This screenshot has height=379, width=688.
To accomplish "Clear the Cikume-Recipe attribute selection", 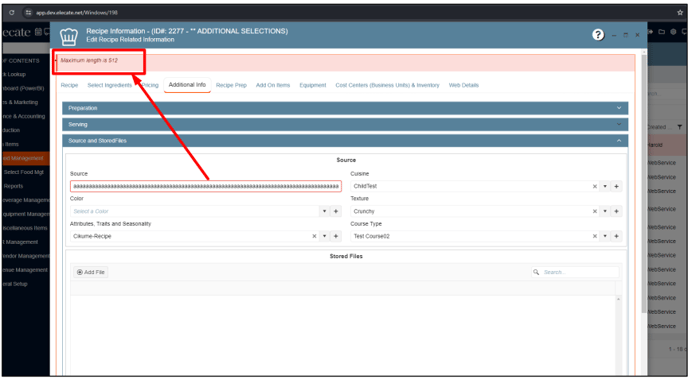I will 314,236.
